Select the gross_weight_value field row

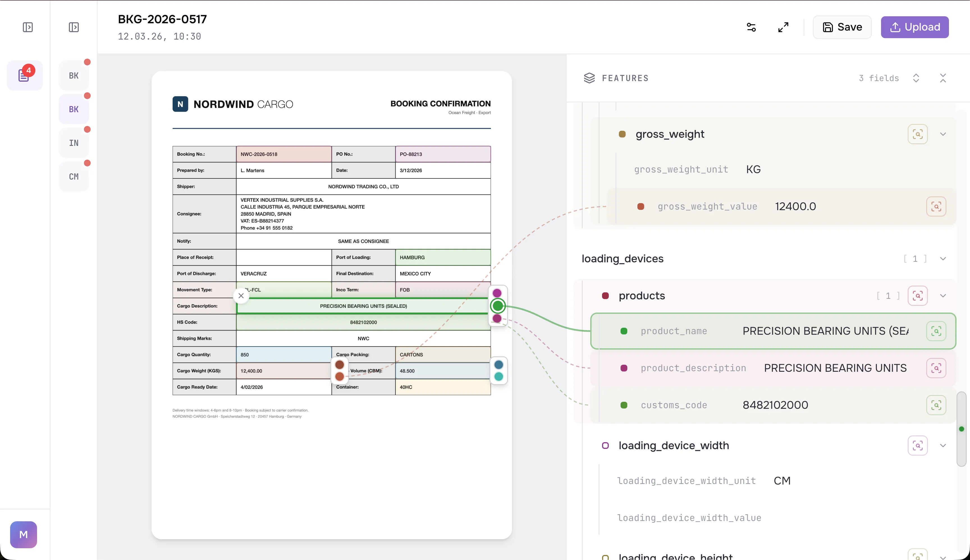(x=781, y=206)
